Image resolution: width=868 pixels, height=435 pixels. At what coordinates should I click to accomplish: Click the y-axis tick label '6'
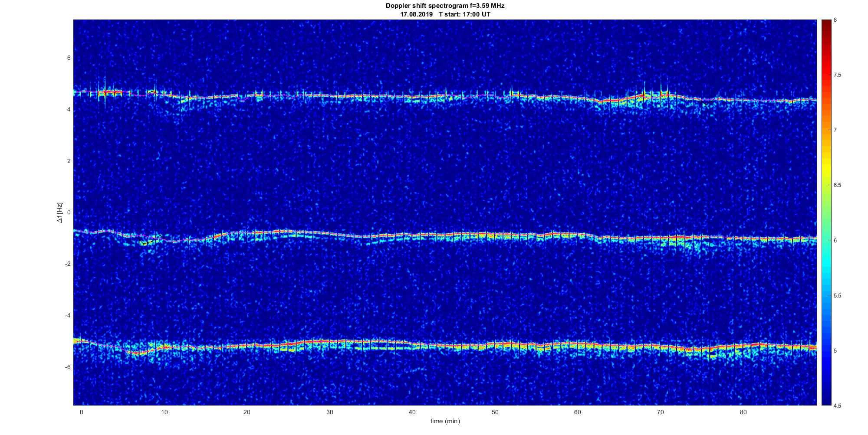(x=69, y=58)
